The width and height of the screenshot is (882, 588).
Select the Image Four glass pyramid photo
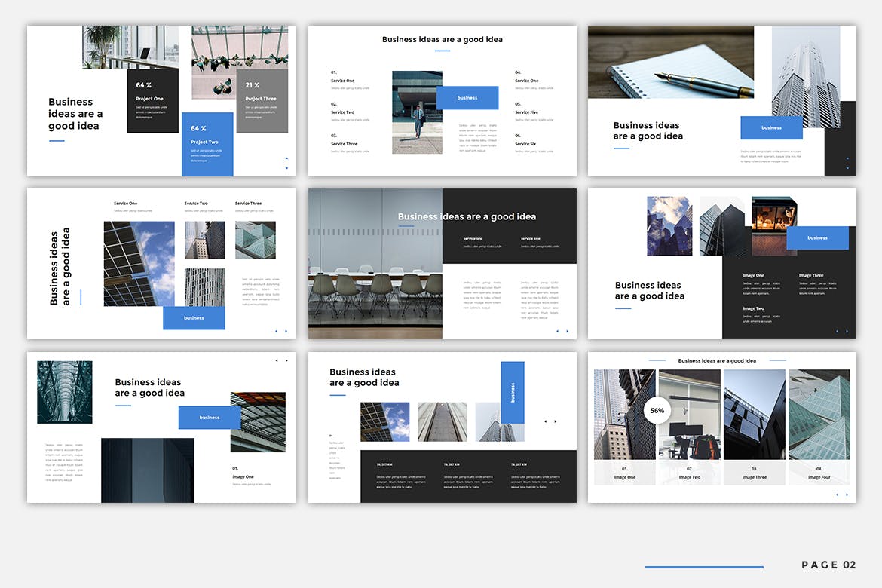(x=819, y=415)
